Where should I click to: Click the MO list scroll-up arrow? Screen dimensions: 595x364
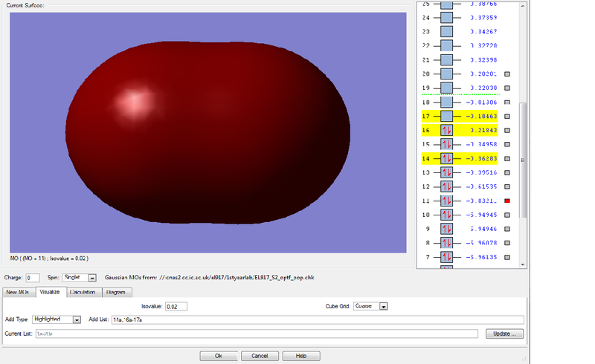click(523, 6)
